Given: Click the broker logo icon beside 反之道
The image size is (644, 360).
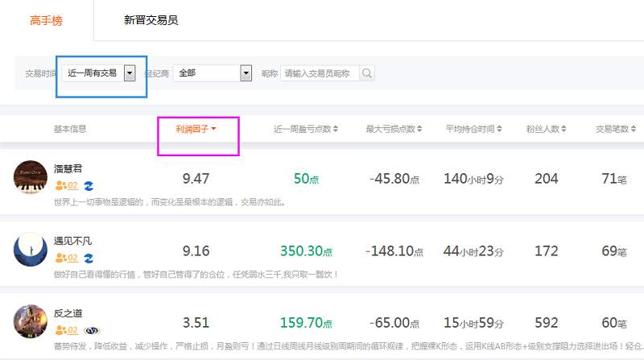Looking at the screenshot, I should 92,330.
